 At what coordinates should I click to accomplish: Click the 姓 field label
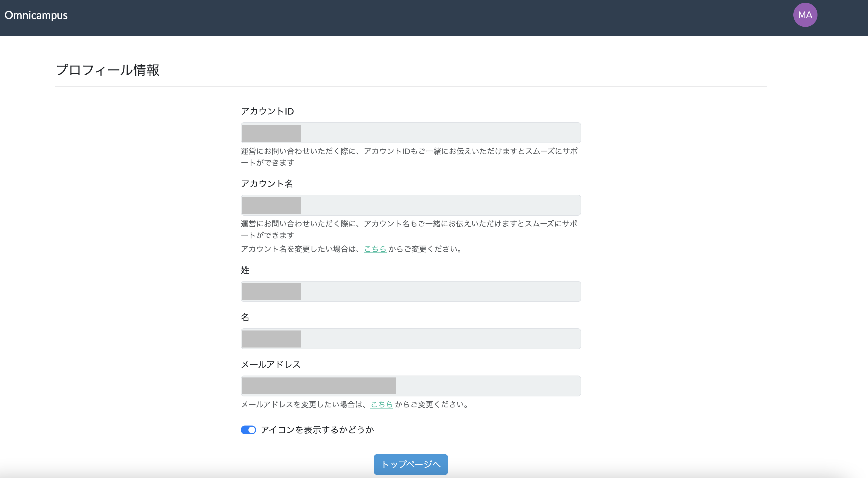pyautogui.click(x=245, y=270)
